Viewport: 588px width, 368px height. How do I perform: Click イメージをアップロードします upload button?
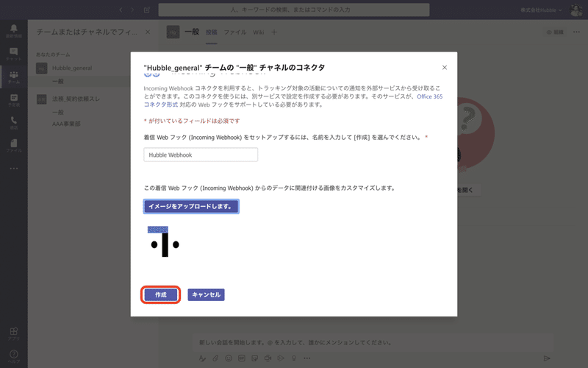point(191,207)
